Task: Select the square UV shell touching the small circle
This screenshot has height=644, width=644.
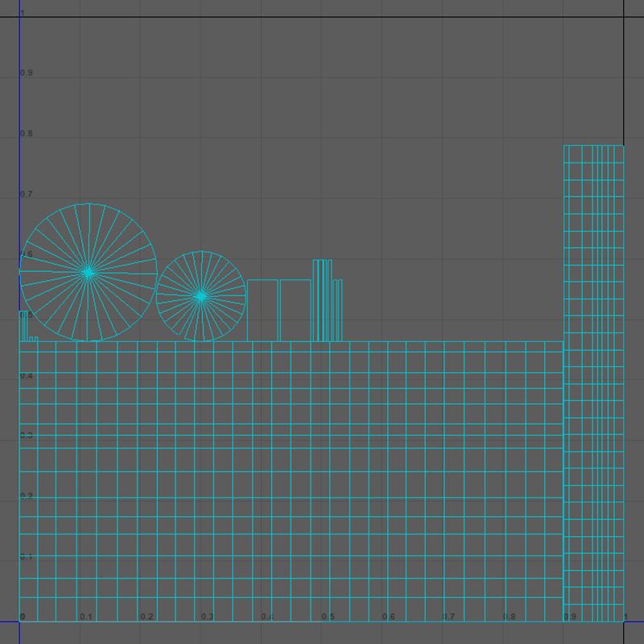Action: 263,311
